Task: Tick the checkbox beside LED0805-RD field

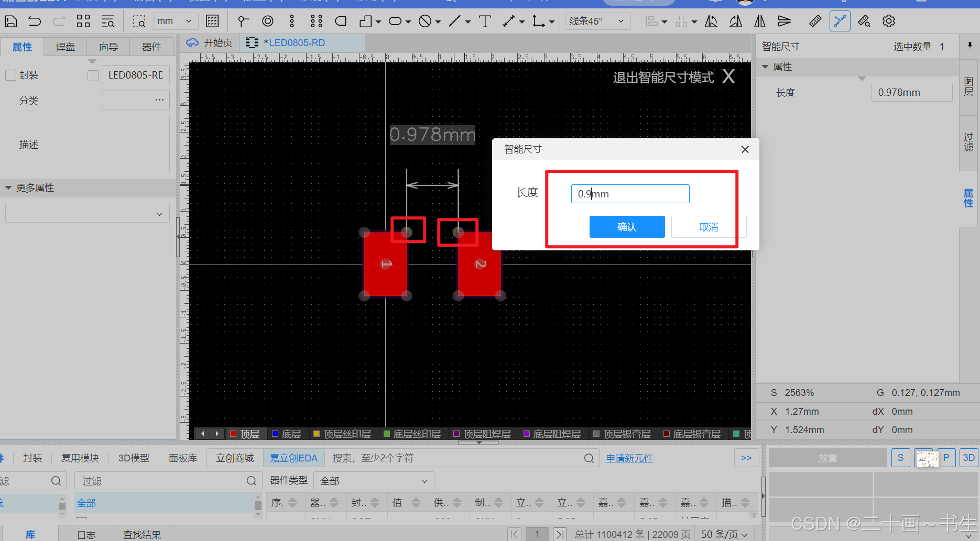Action: (x=93, y=75)
